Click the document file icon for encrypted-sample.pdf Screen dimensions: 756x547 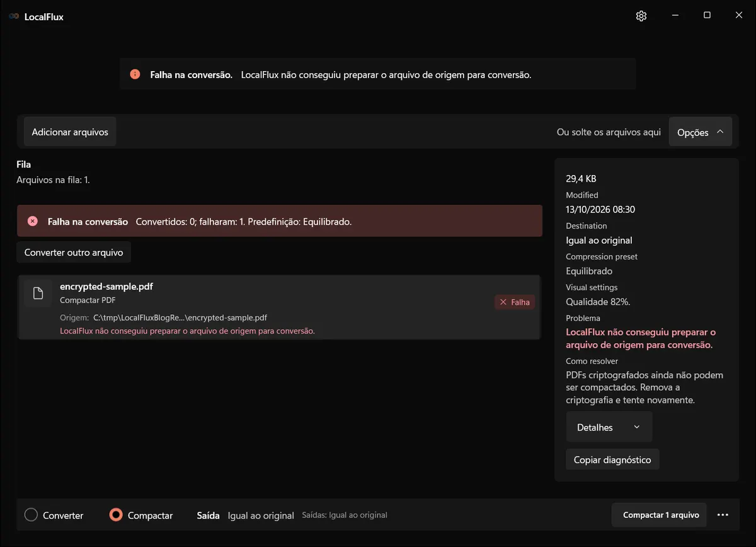pos(38,293)
